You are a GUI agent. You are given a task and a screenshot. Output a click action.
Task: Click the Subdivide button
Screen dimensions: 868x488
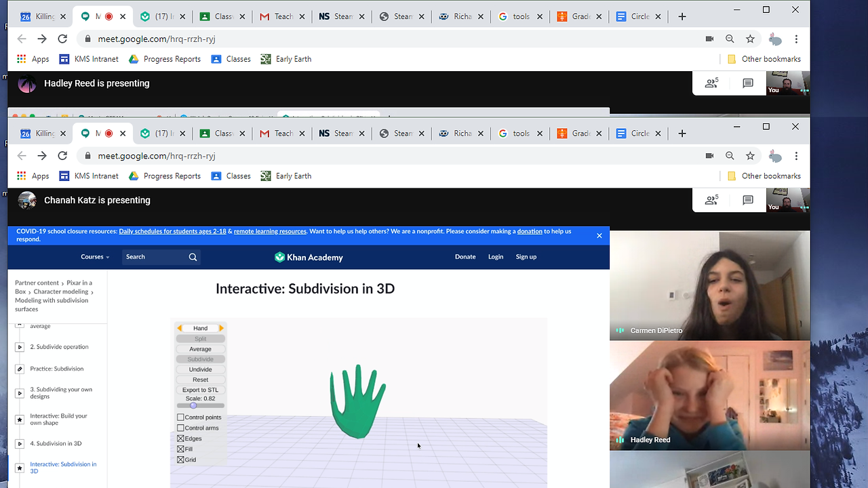pyautogui.click(x=200, y=359)
